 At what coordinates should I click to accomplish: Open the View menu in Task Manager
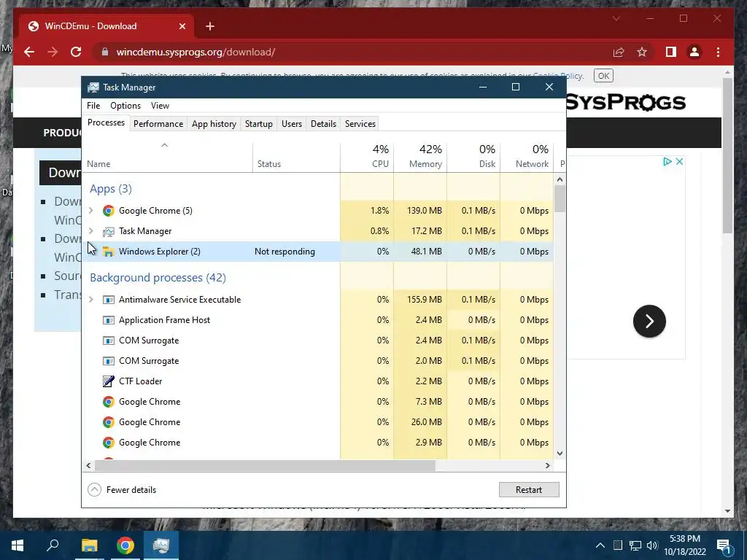tap(160, 106)
